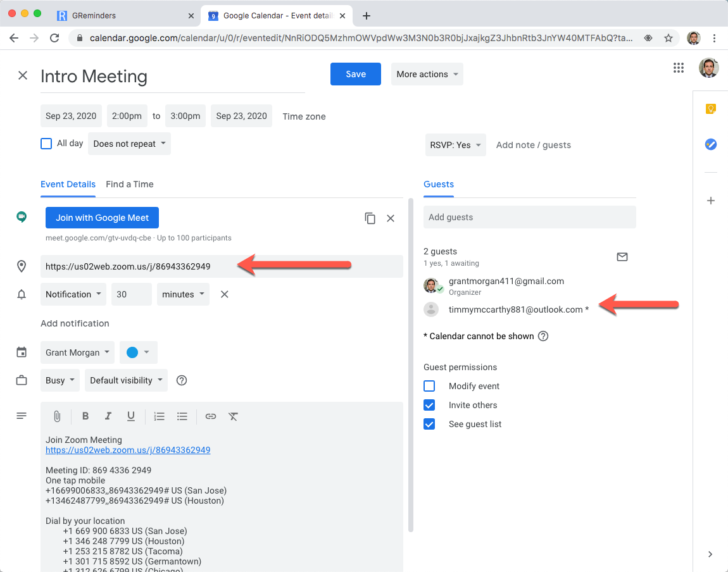
Task: Apply bold formatting in description
Action: coord(85,416)
